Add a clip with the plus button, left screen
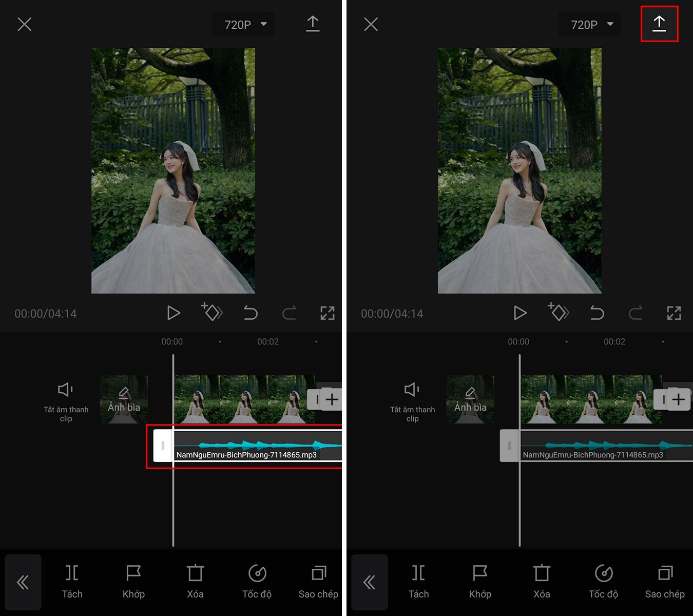The image size is (693, 616). point(332,399)
